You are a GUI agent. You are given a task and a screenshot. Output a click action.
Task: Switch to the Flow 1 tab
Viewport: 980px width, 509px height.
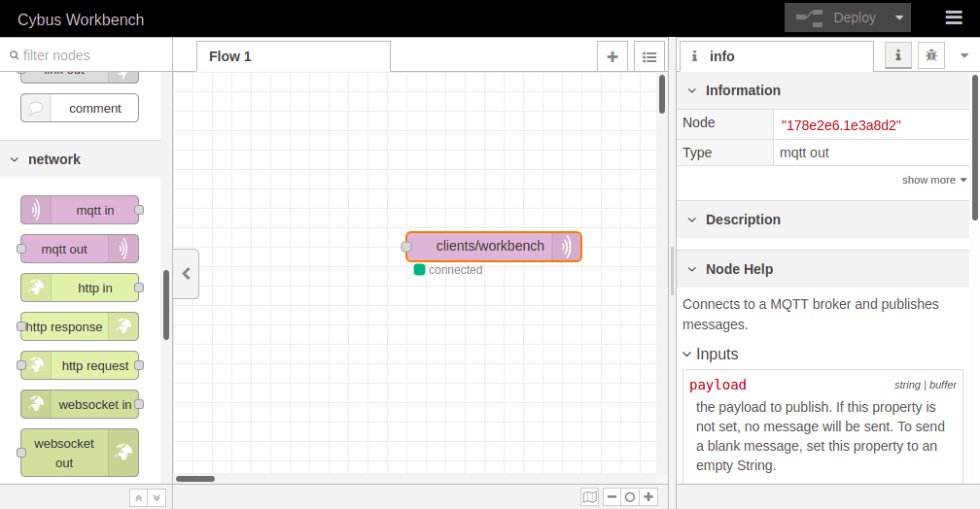(231, 56)
